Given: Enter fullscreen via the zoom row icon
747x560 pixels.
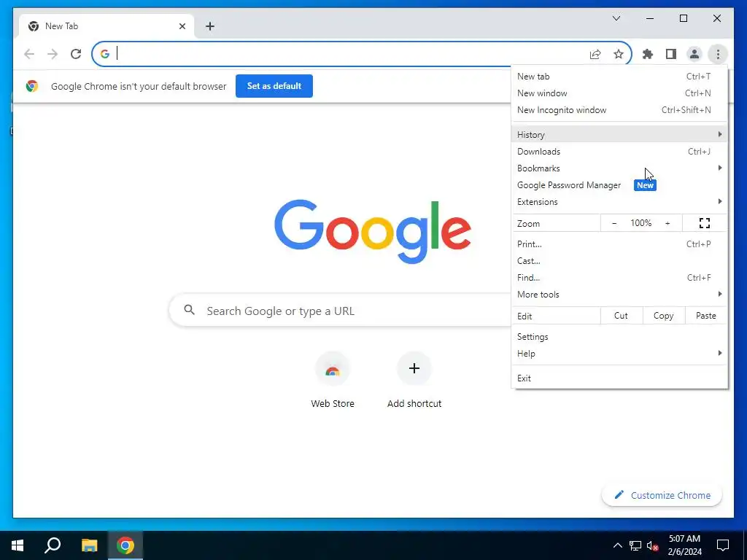Looking at the screenshot, I should coord(705,223).
